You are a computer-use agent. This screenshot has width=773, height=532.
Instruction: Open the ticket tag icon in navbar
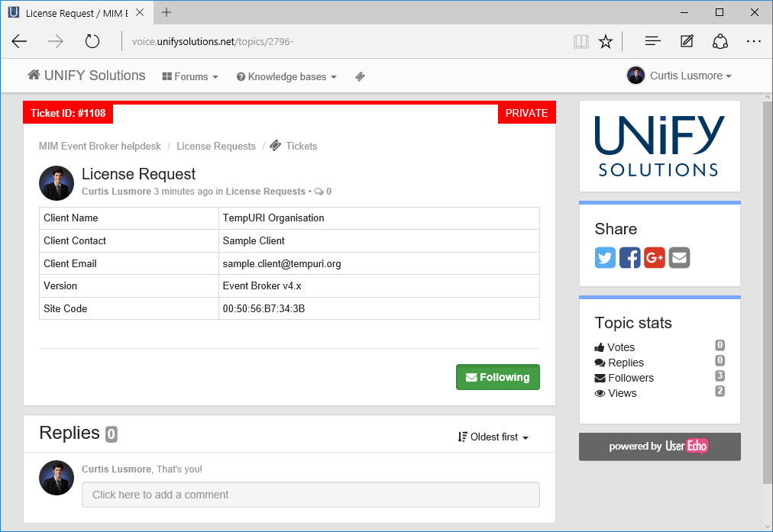tap(361, 76)
